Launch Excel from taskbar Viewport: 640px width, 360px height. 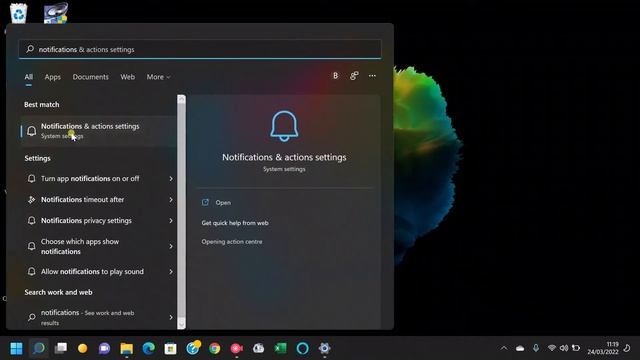pos(280,348)
